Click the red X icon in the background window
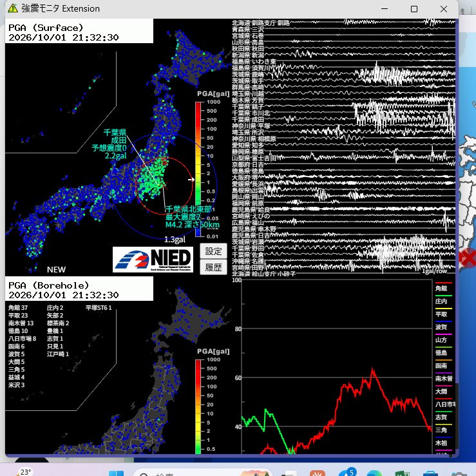The width and height of the screenshot is (476, 476). [x=468, y=258]
